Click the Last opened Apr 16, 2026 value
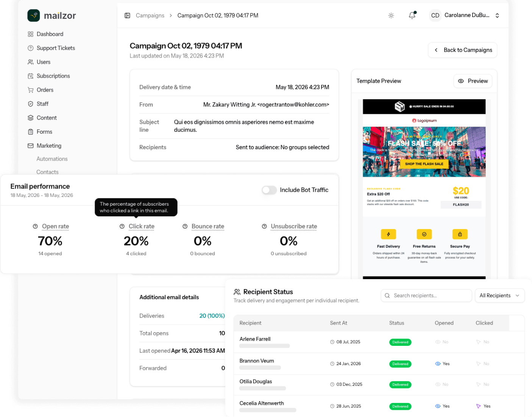This screenshot has height=417, width=532. point(198,351)
